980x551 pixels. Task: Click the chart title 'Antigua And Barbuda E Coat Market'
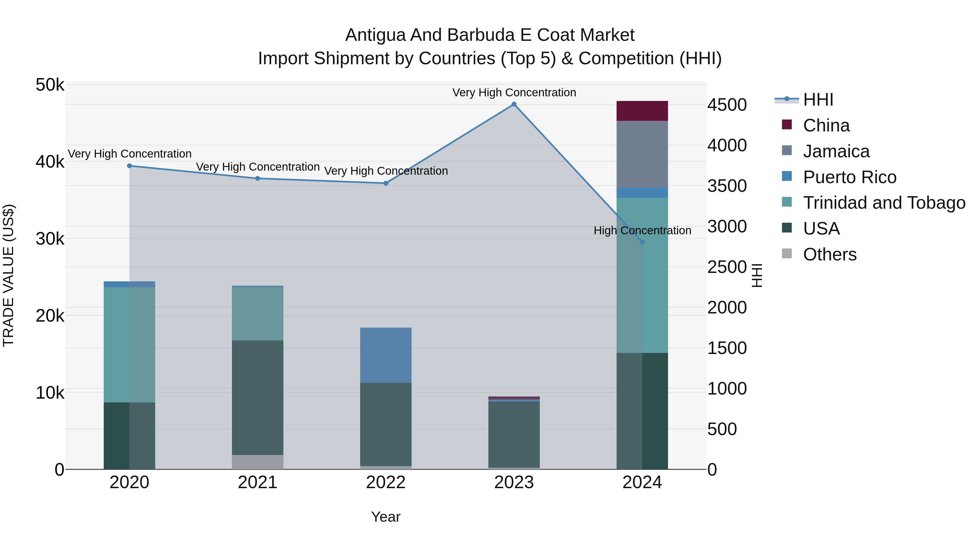coord(490,35)
